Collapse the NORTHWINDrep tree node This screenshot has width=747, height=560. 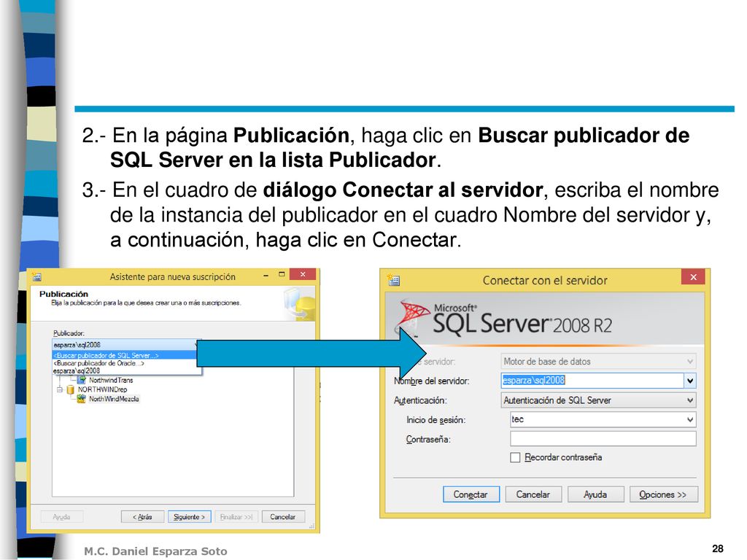point(60,389)
